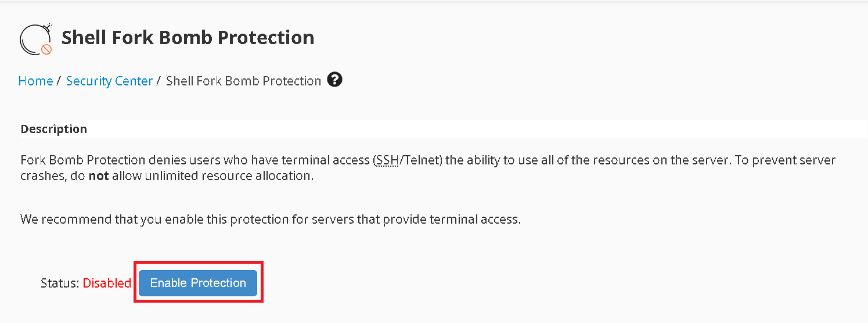
Task: Go to Home via breadcrumb link
Action: click(x=35, y=81)
